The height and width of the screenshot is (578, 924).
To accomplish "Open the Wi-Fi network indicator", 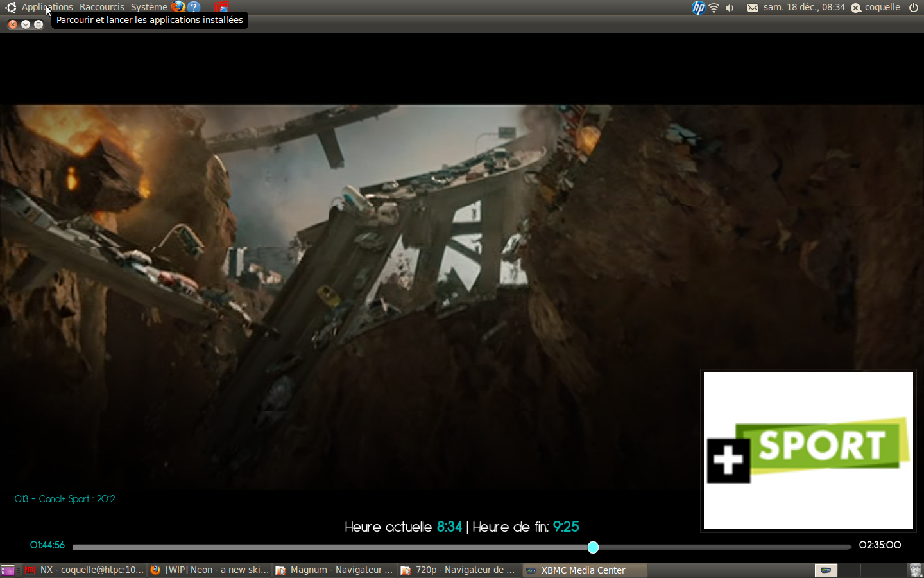I will (714, 8).
